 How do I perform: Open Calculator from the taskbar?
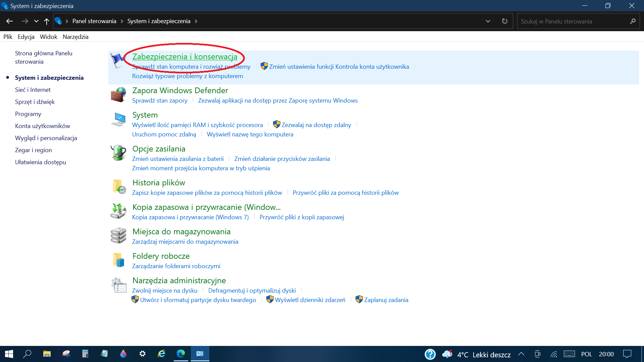(86, 354)
